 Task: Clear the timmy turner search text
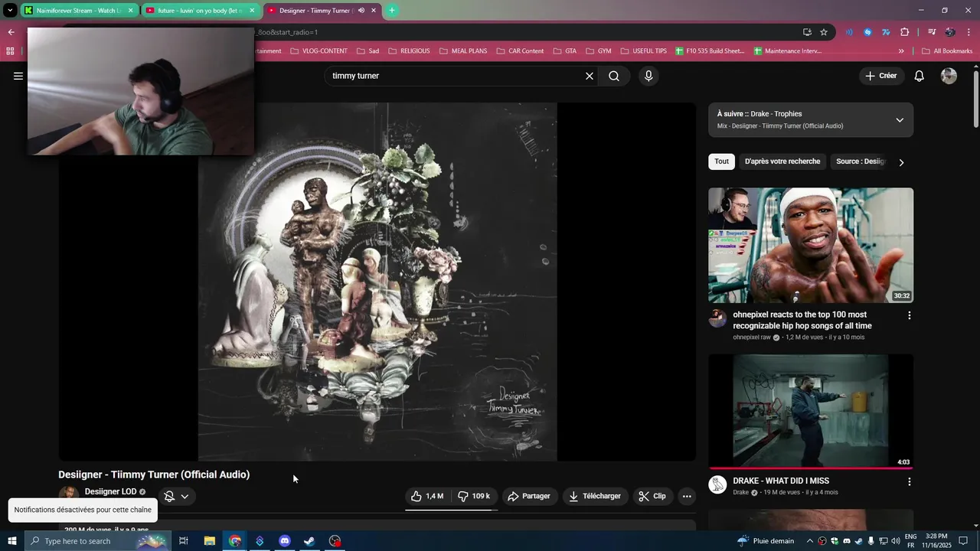(x=590, y=76)
